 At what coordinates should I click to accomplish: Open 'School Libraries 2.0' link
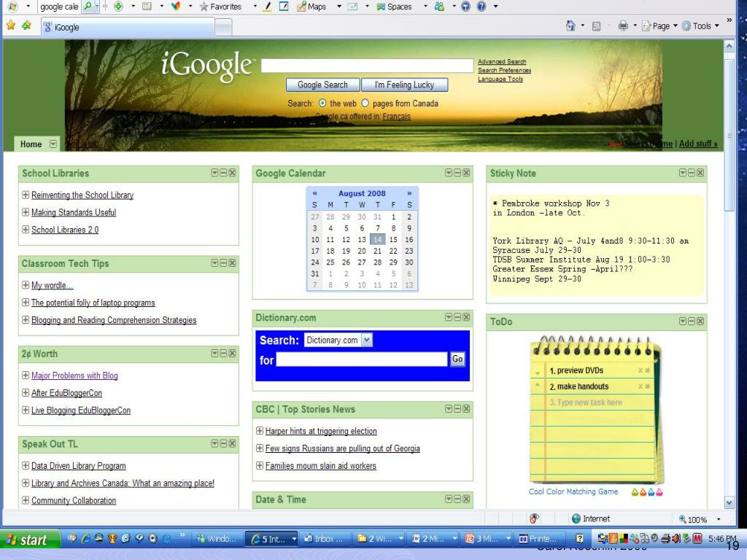click(x=65, y=230)
